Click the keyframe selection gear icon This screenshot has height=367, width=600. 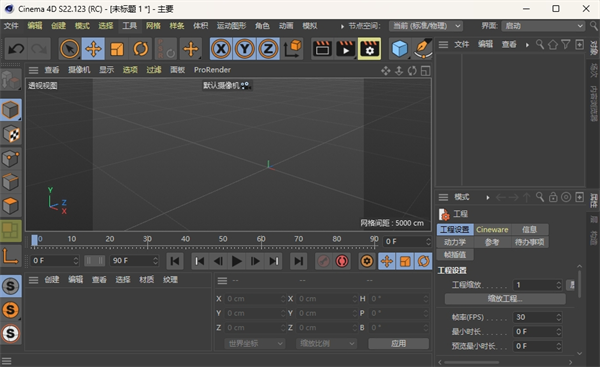point(367,261)
